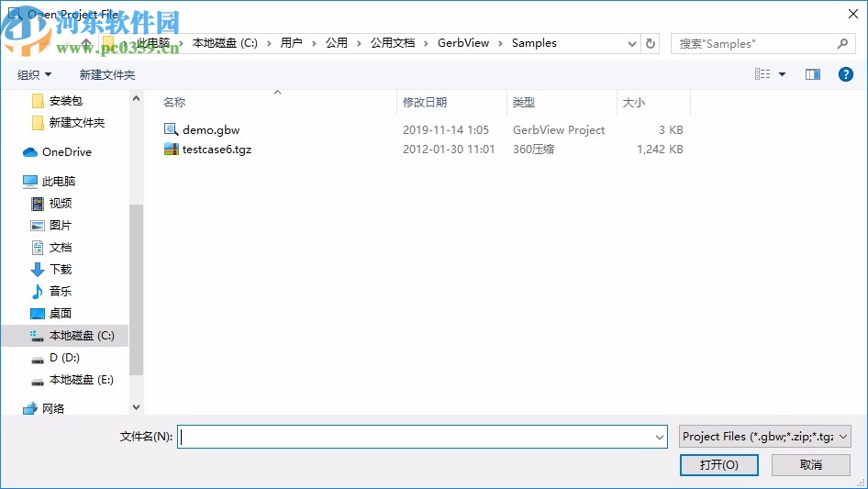Screen dimensions: 868x489
Task: Click 用户 in address breadcrumb
Action: (x=291, y=43)
